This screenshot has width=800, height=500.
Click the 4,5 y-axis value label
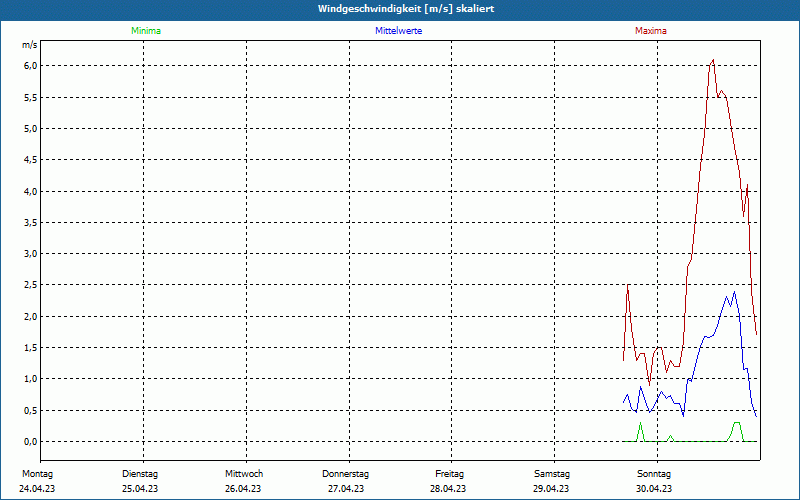click(x=30, y=160)
